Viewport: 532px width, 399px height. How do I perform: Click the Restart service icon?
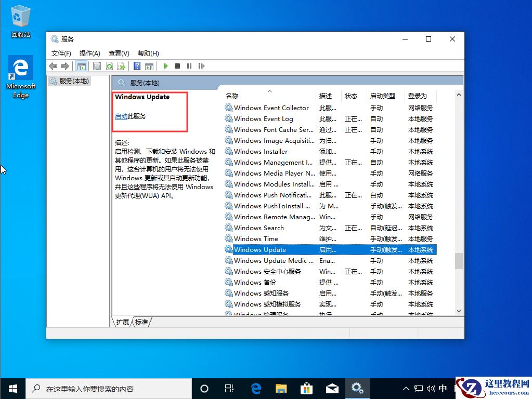click(201, 66)
